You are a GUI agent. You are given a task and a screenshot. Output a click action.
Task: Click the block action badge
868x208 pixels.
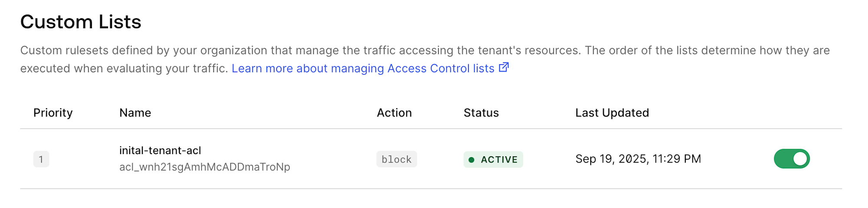point(397,159)
